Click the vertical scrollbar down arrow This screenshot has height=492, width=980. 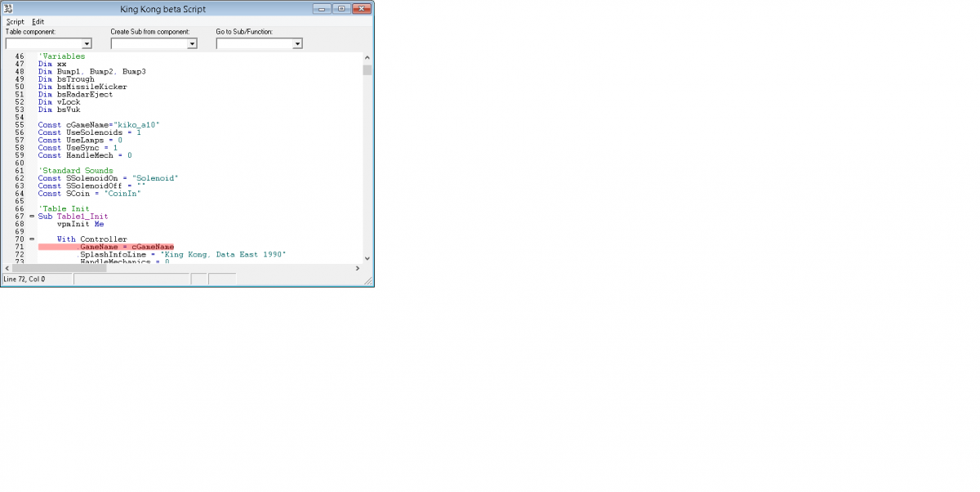coord(367,257)
